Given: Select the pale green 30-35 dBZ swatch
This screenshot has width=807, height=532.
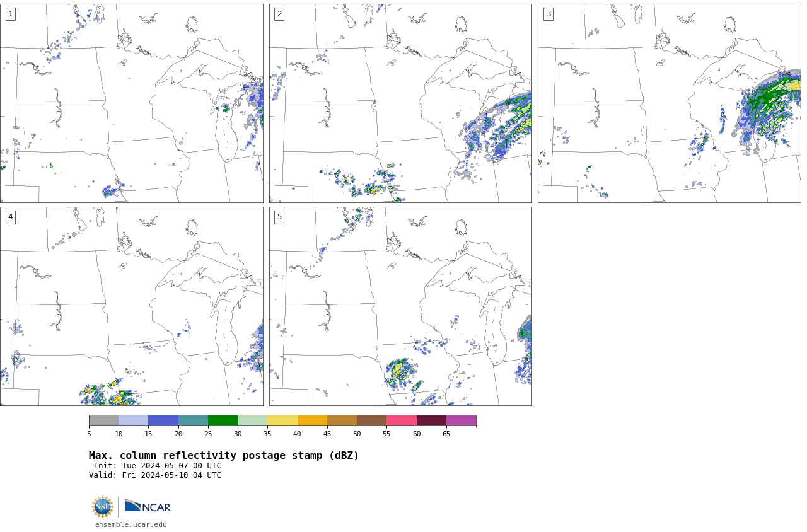Looking at the screenshot, I should click(x=253, y=420).
